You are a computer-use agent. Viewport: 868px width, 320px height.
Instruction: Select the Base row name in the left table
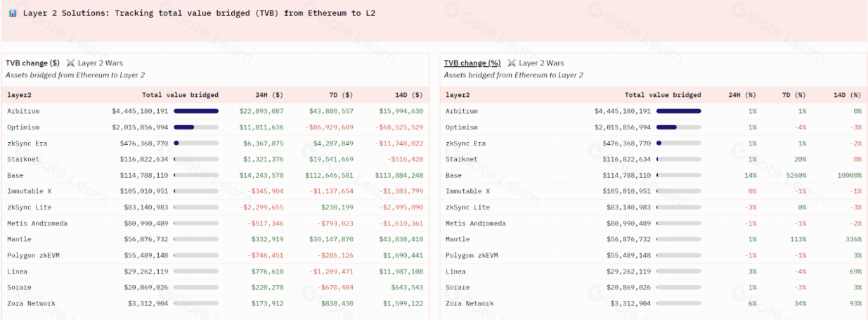tap(15, 175)
